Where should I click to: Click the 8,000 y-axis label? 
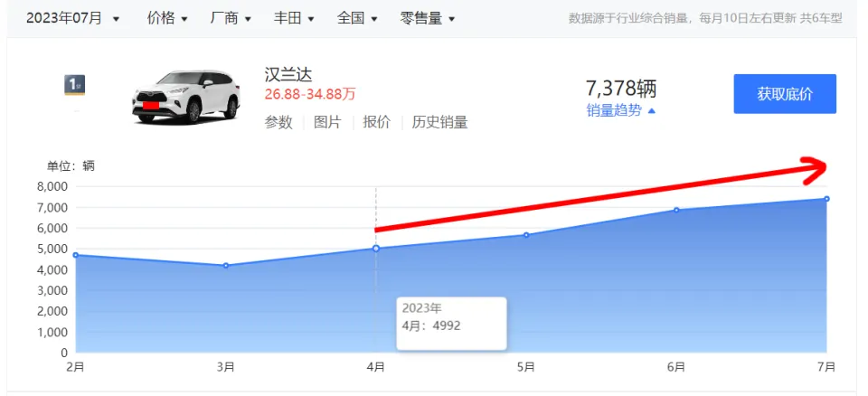(x=52, y=186)
